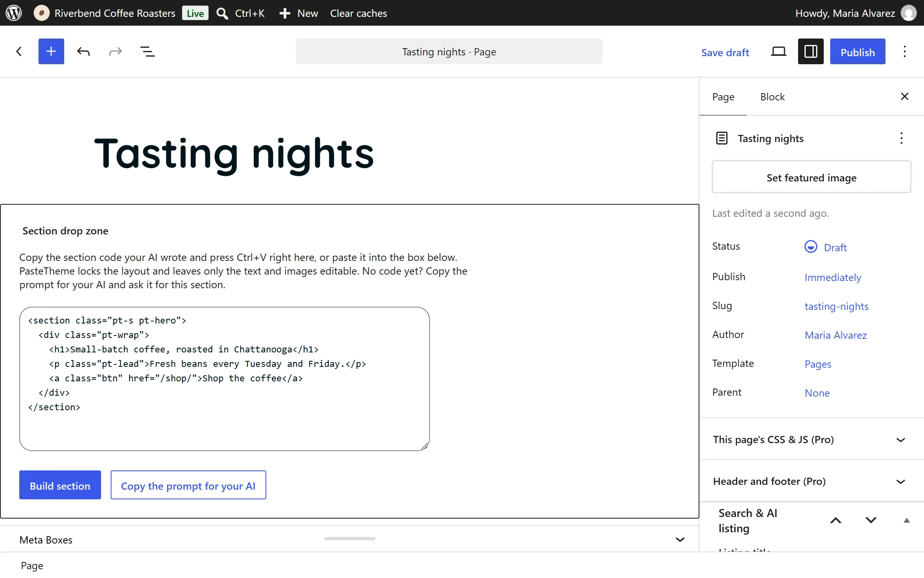The height and width of the screenshot is (578, 924).
Task: Open the document overview list view
Action: (x=148, y=51)
